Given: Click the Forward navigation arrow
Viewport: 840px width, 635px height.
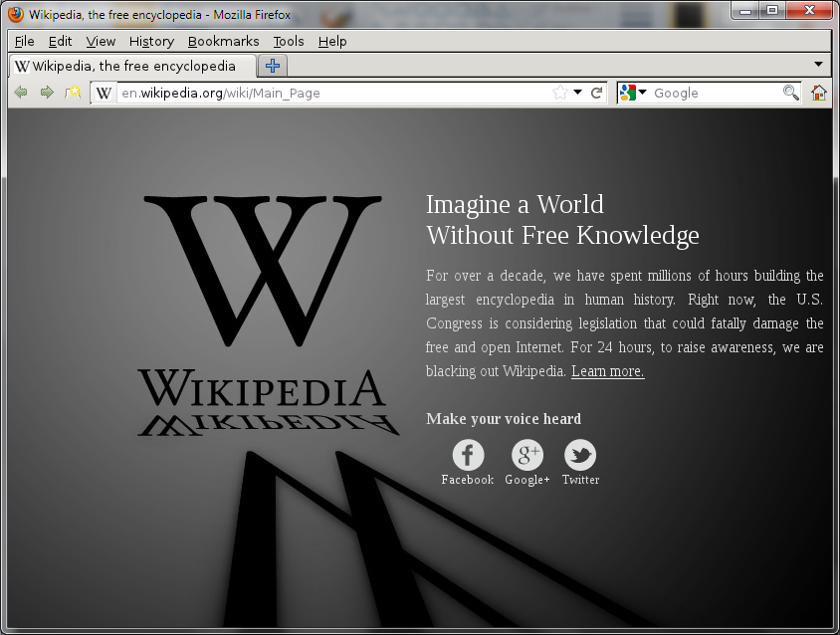Looking at the screenshot, I should pyautogui.click(x=47, y=93).
